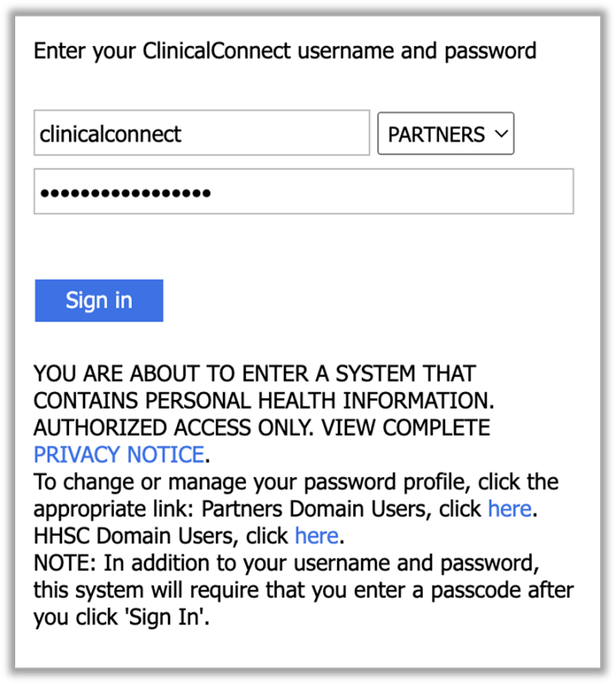Screen dimensions: 616x684
Task: Click the blue Sign in control
Action: point(99,300)
